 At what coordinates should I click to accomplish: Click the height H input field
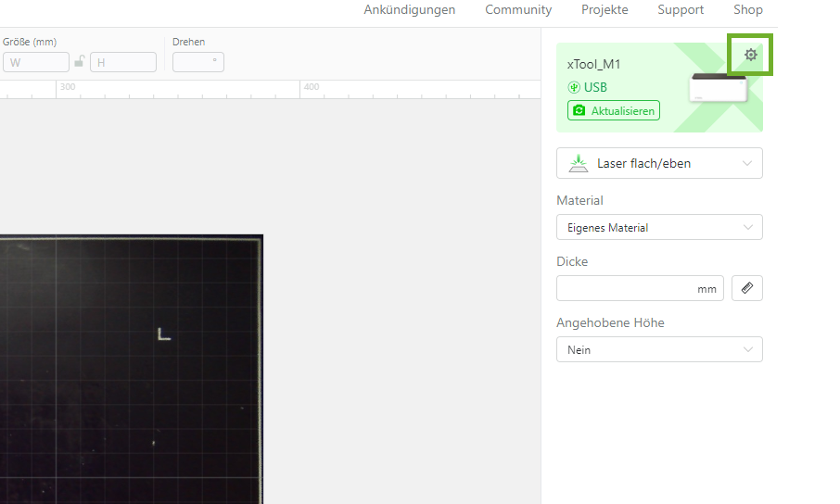click(123, 62)
